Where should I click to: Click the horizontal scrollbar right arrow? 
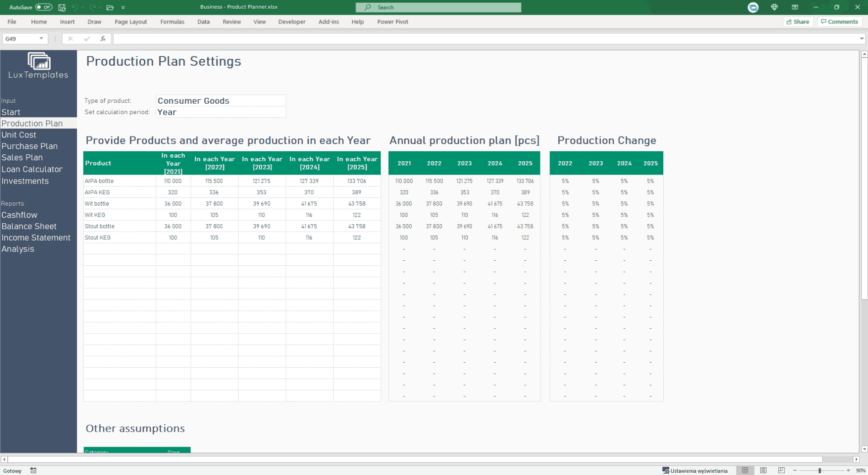857,459
